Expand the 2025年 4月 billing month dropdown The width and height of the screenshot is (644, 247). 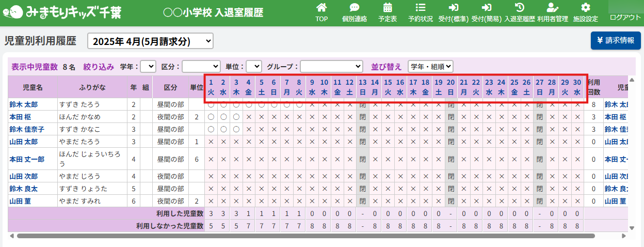pos(150,41)
